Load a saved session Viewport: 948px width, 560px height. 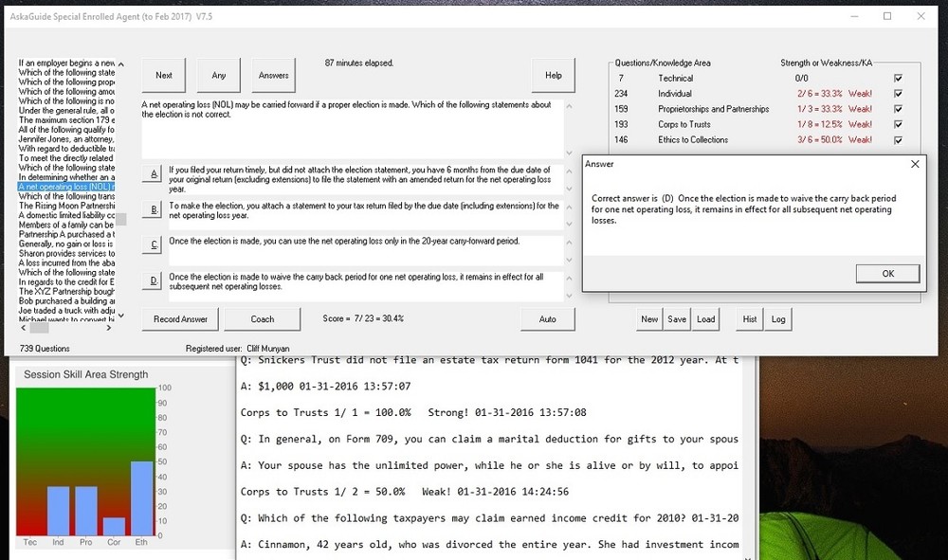pos(705,319)
